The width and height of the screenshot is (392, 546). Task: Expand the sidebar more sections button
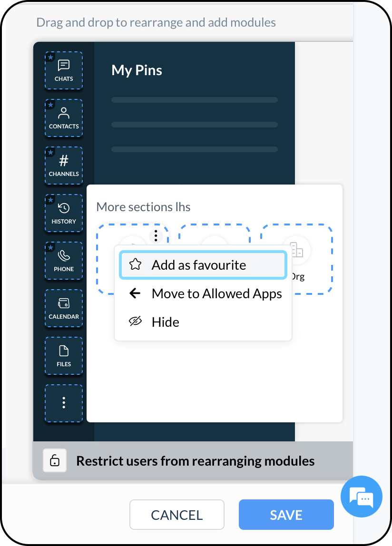pos(64,403)
